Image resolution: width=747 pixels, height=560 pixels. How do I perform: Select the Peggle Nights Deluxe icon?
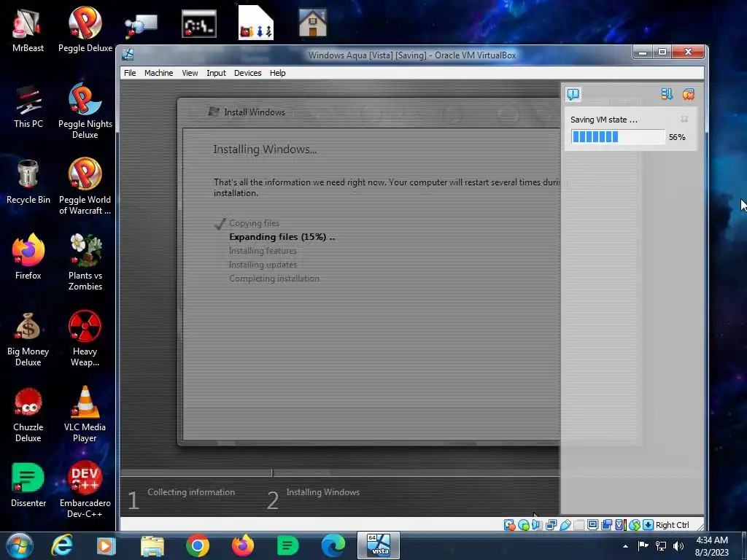[85, 111]
